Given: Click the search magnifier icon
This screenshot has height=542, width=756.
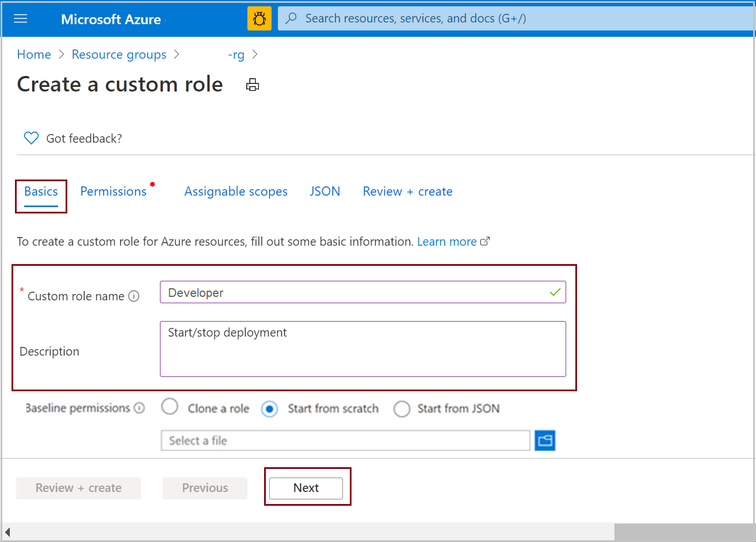Looking at the screenshot, I should pyautogui.click(x=292, y=18).
